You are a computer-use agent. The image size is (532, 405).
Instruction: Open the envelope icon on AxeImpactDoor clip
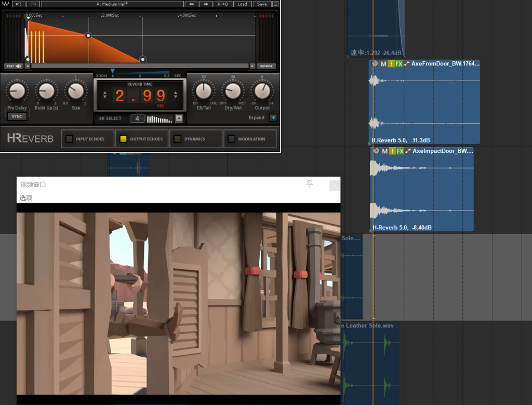click(x=408, y=151)
